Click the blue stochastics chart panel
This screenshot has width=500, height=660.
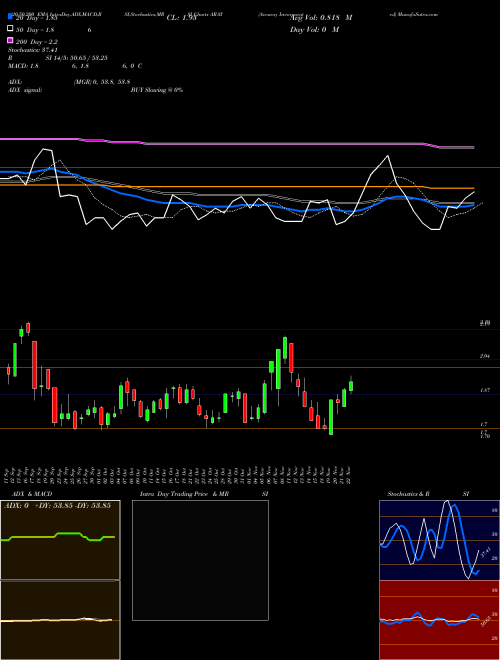pos(439,540)
